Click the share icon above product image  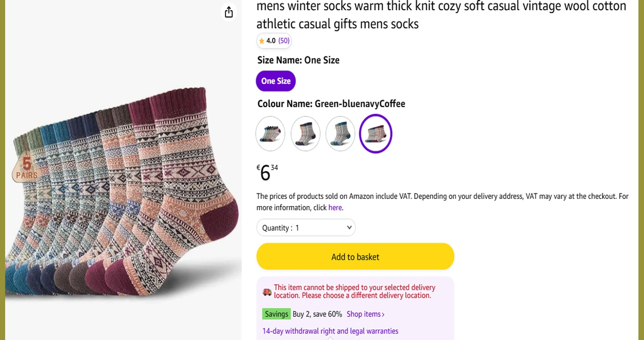click(x=229, y=12)
